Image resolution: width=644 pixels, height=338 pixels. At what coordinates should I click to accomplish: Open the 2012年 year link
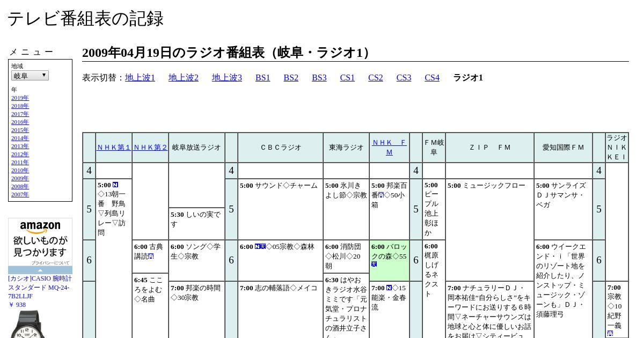20,154
